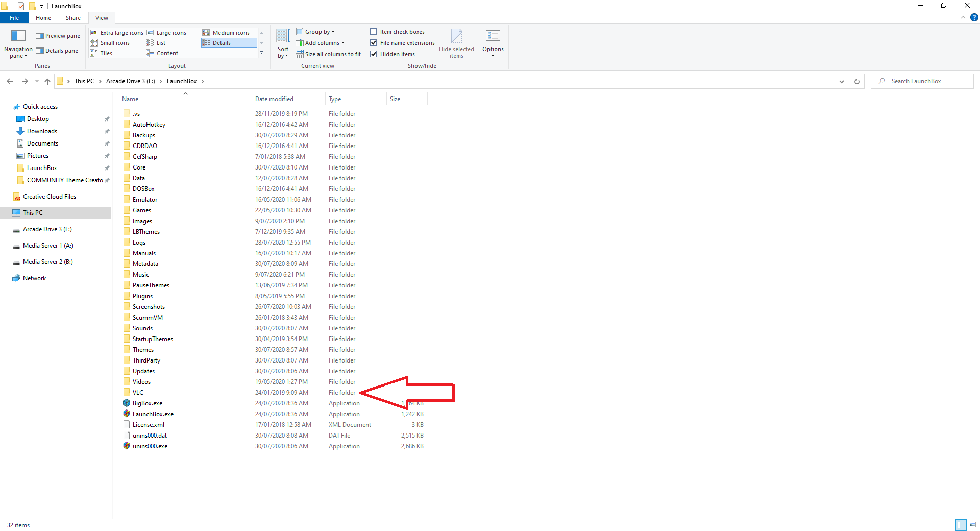Click This PC in address bar
The width and height of the screenshot is (980, 531).
click(84, 81)
